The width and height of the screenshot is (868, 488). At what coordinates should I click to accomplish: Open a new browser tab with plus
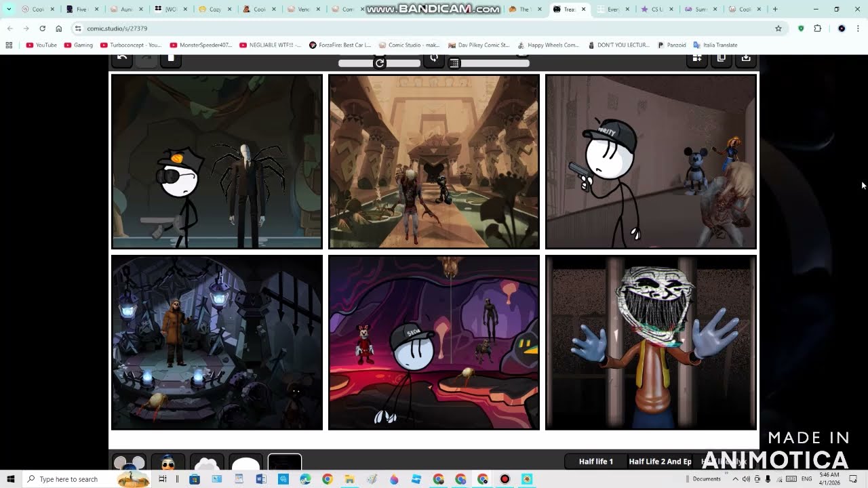coord(775,9)
